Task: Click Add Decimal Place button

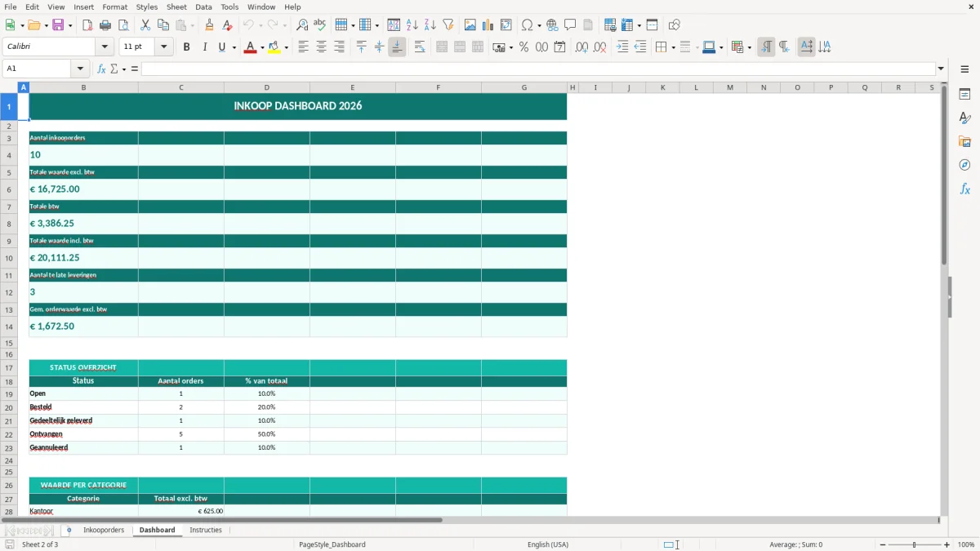Action: [581, 47]
